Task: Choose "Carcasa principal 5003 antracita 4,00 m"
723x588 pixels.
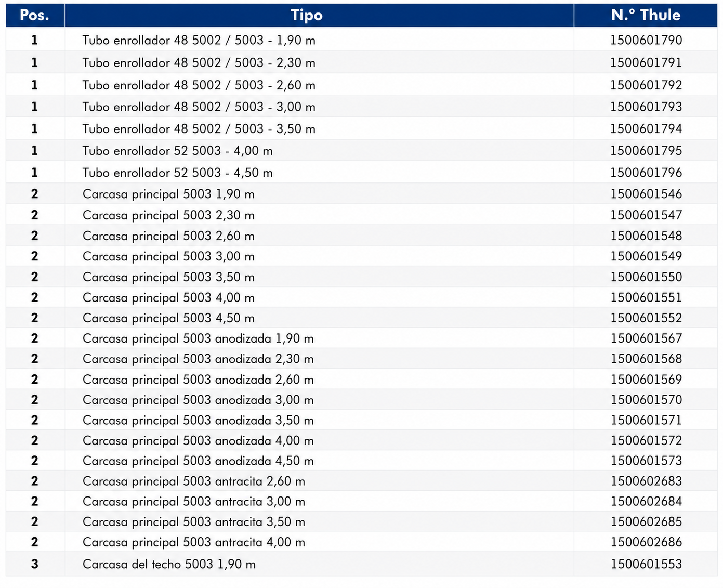Action: click(x=193, y=542)
